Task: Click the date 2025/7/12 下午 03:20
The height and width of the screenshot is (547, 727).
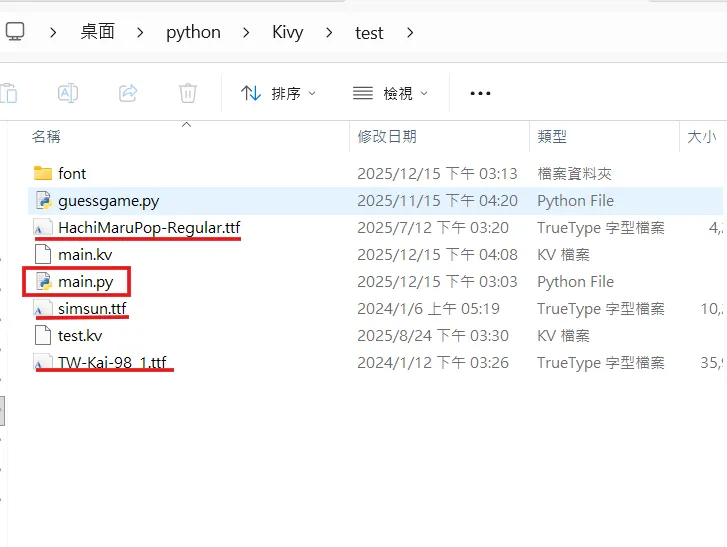Action: click(433, 228)
